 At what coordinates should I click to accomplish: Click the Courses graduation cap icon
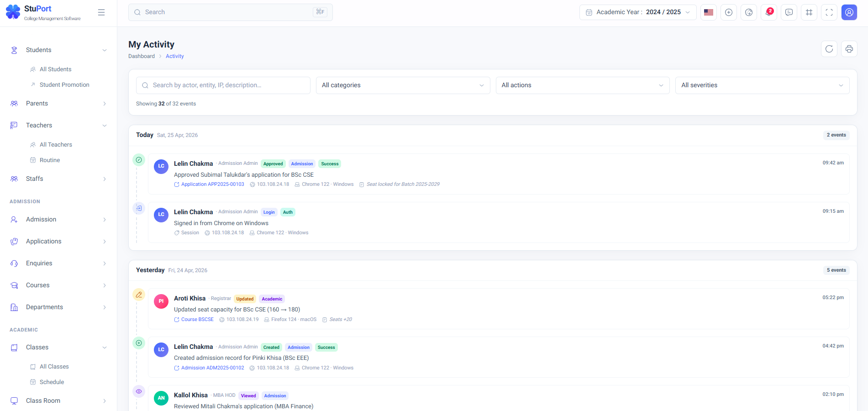coord(14,285)
